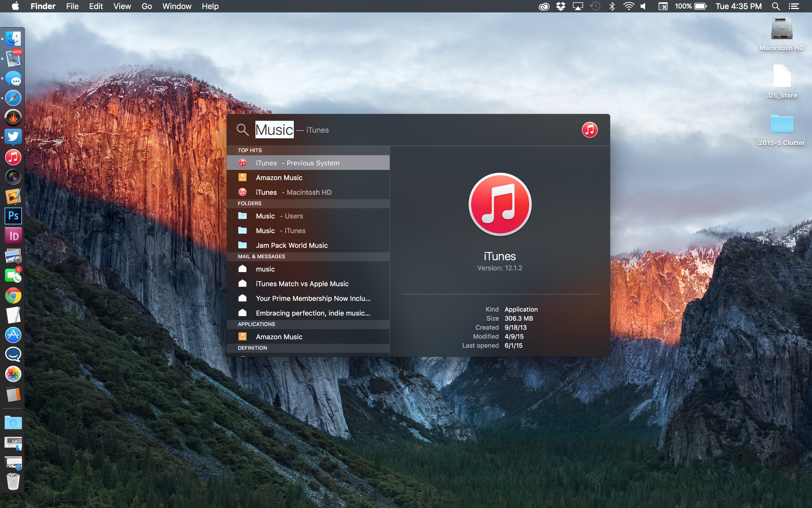Open FaceTime icon with badge 5

(14, 275)
